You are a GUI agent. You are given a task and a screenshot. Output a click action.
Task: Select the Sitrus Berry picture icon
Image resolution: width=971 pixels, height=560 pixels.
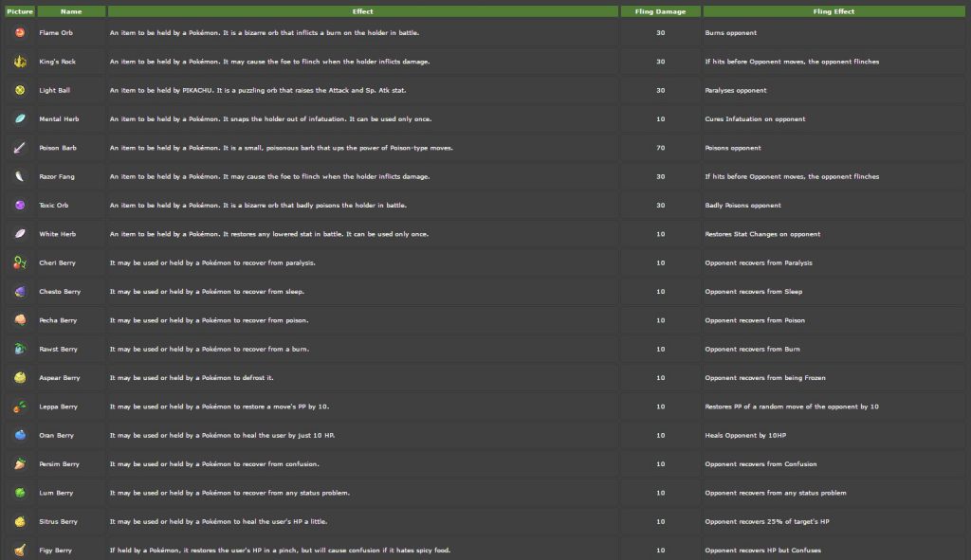click(x=20, y=522)
